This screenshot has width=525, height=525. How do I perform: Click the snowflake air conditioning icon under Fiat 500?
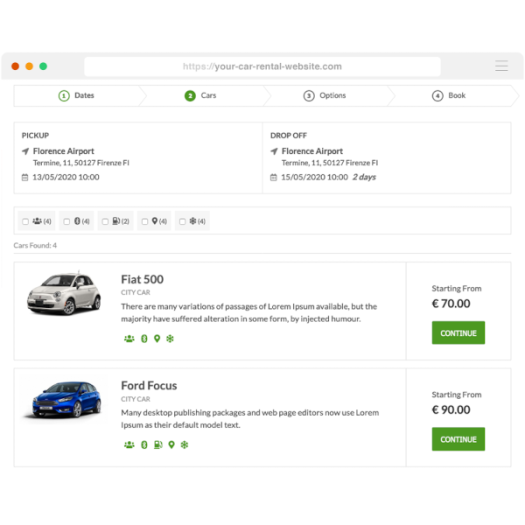[x=170, y=339]
